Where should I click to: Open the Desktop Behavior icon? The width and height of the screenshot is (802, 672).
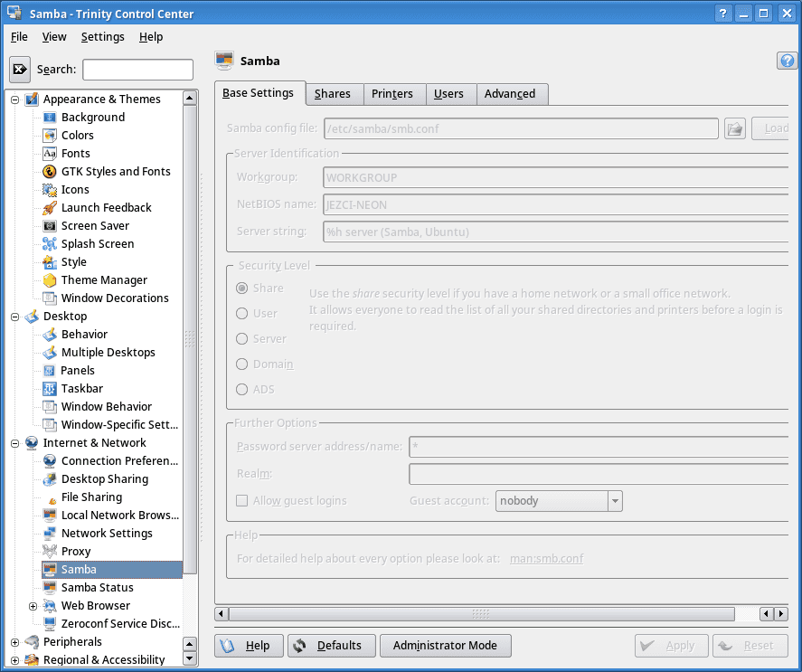(50, 335)
